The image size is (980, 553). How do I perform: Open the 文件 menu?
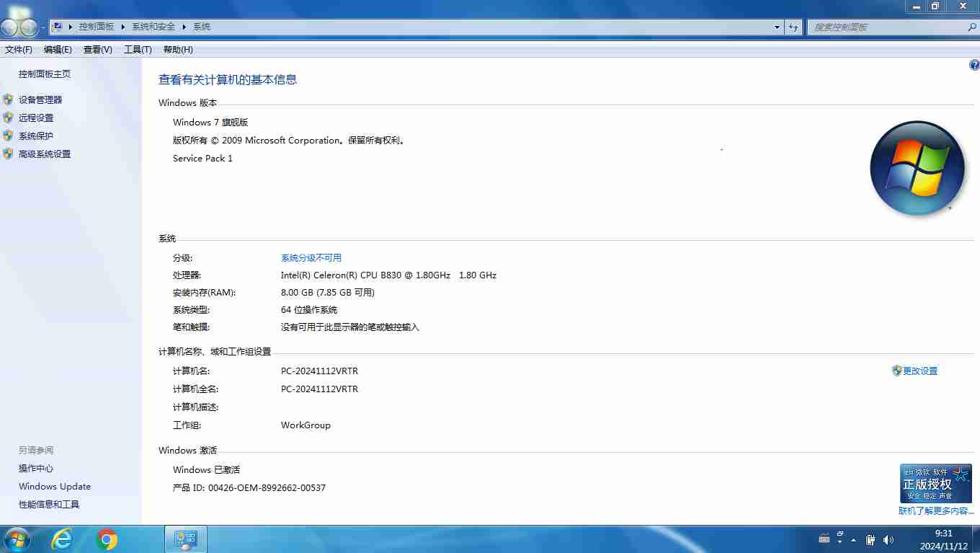tap(17, 49)
